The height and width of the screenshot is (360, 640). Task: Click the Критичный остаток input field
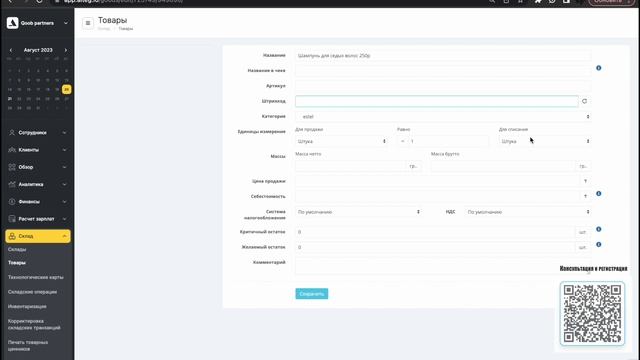coord(435,232)
